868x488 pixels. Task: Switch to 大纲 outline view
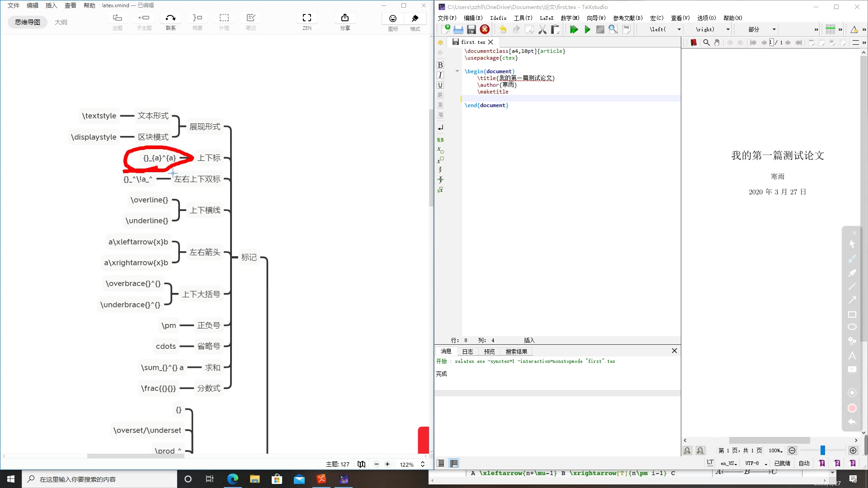(x=61, y=22)
